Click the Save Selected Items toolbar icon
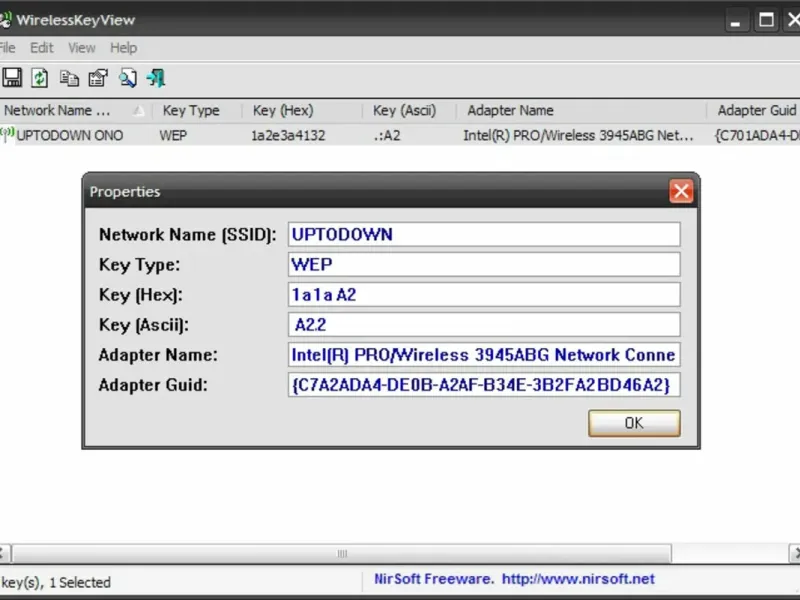The width and height of the screenshot is (800, 600). click(x=12, y=78)
